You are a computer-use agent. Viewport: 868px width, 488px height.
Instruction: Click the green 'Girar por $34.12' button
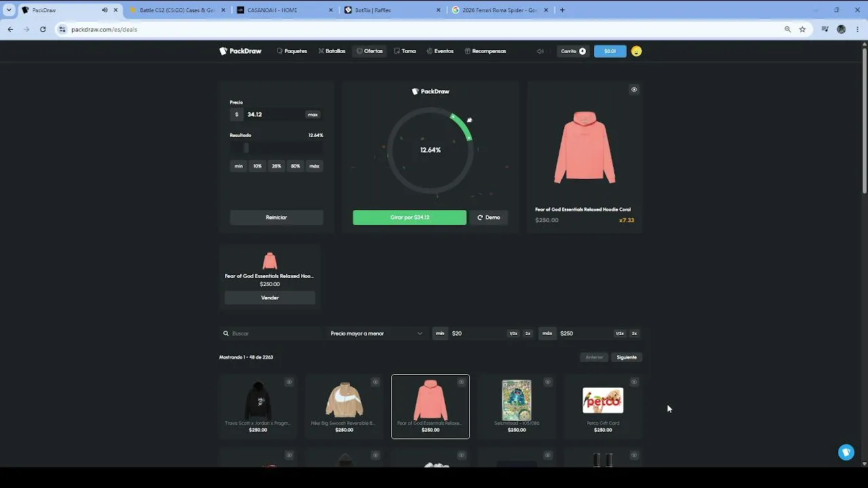pyautogui.click(x=410, y=218)
